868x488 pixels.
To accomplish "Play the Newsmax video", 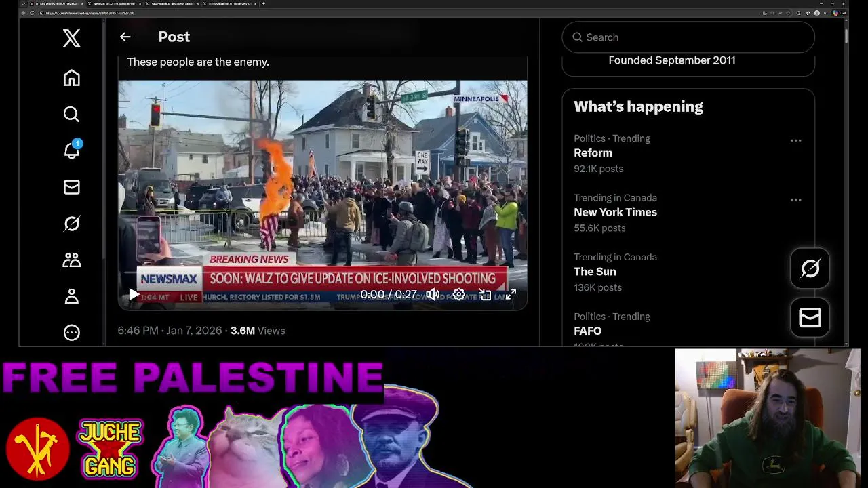I will pyautogui.click(x=134, y=294).
